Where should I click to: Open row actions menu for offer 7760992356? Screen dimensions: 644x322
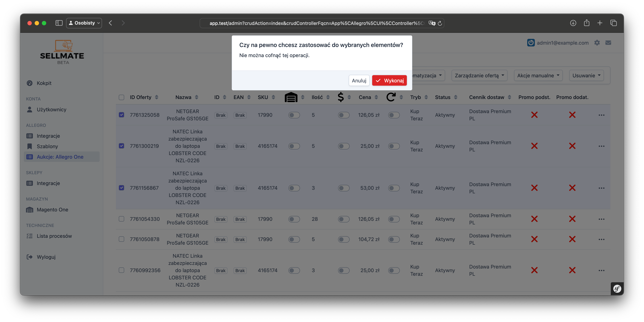click(x=602, y=271)
